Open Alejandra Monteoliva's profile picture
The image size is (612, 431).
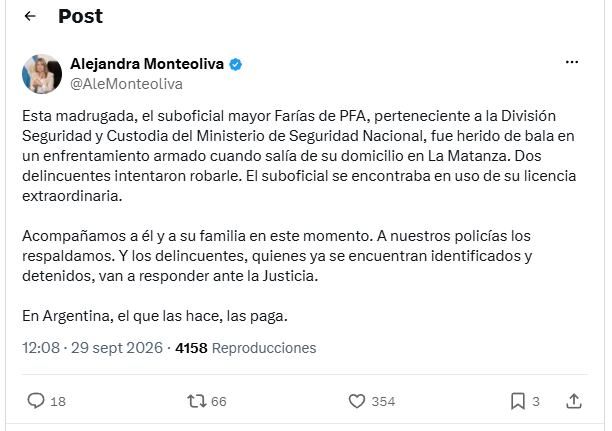pyautogui.click(x=42, y=74)
